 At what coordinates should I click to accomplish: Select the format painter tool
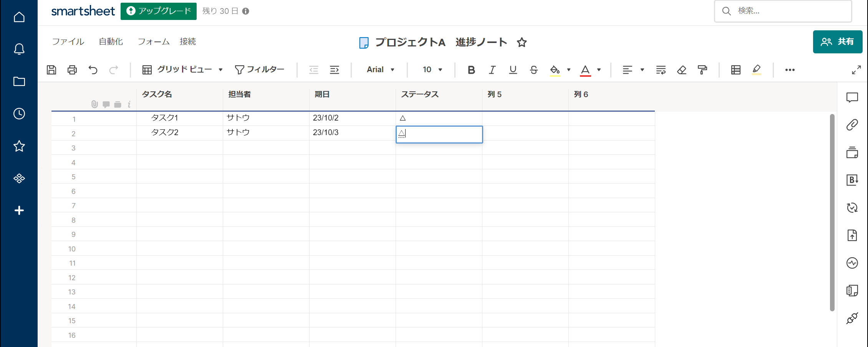click(702, 70)
